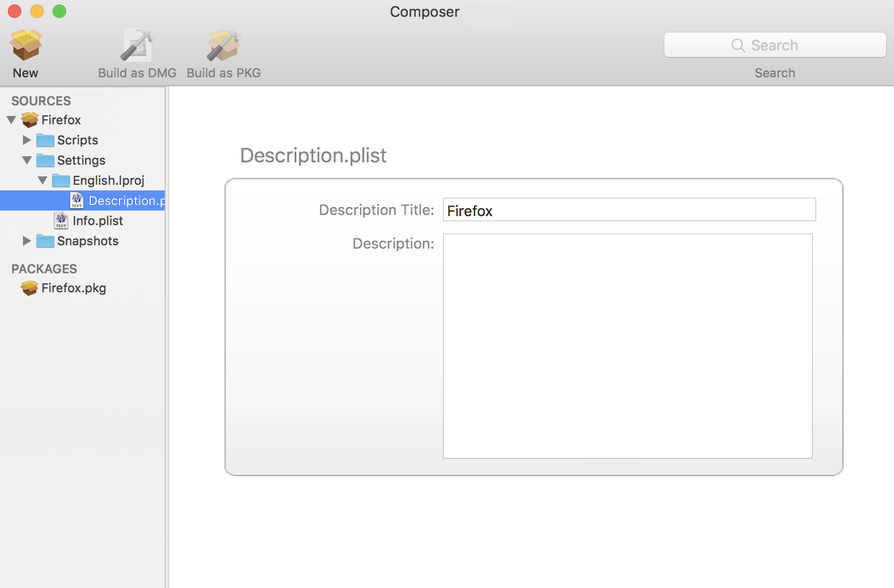Expand the Scripts folder
Screen dimensions: 894x588
[x=26, y=140]
